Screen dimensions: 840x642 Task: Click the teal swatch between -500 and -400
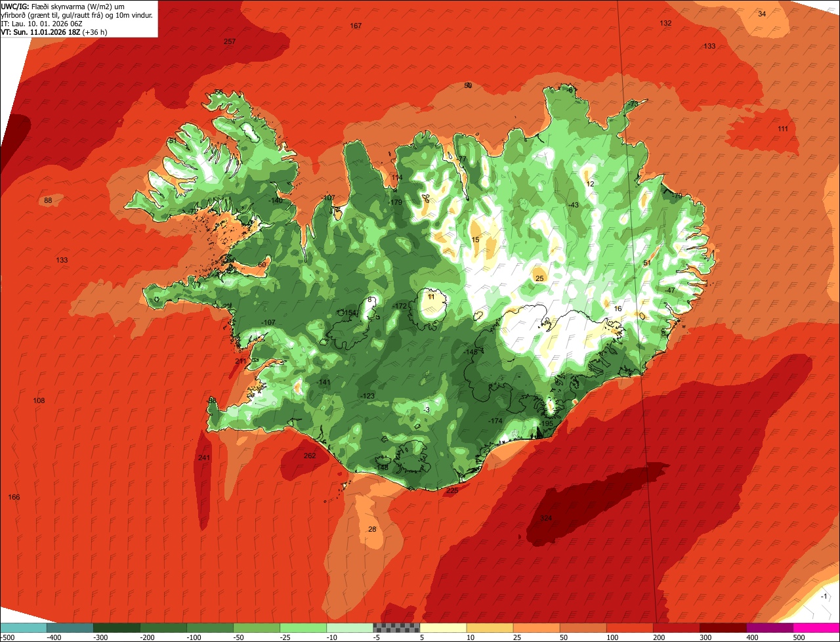point(23,628)
